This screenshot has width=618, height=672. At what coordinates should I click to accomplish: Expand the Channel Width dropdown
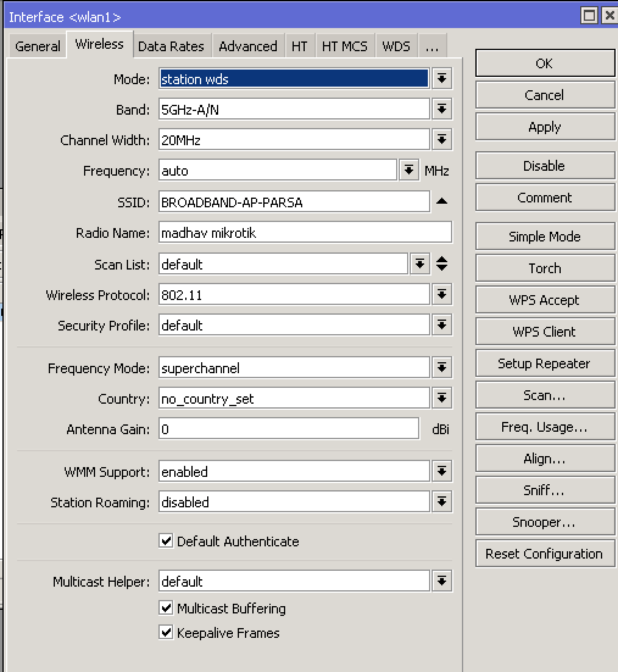(442, 139)
